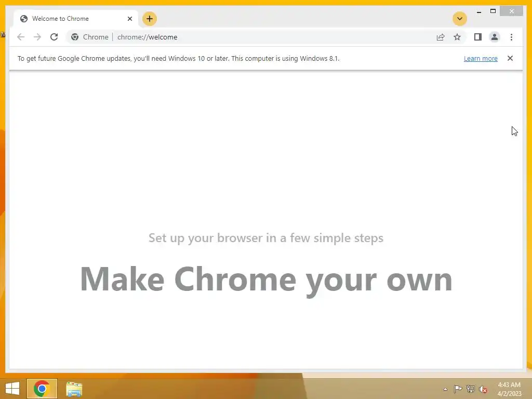Click the 'Set up your browser' subtitle
This screenshot has width=532, height=399.
pyautogui.click(x=266, y=238)
